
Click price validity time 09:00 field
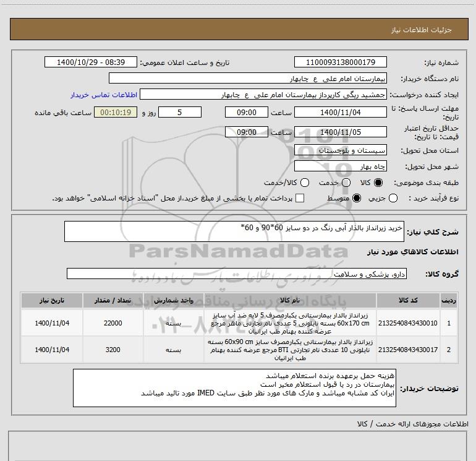[247, 132]
